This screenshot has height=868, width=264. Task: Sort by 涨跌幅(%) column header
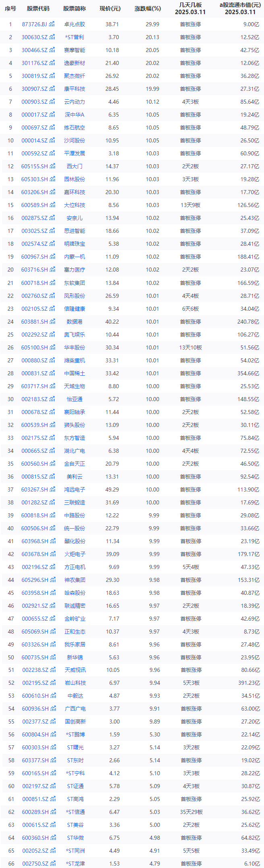coord(148,8)
